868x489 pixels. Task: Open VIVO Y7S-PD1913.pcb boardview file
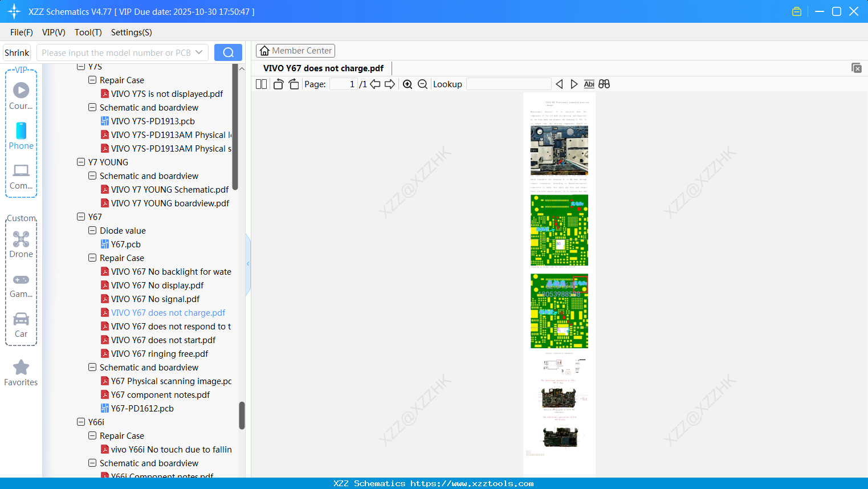pos(152,121)
